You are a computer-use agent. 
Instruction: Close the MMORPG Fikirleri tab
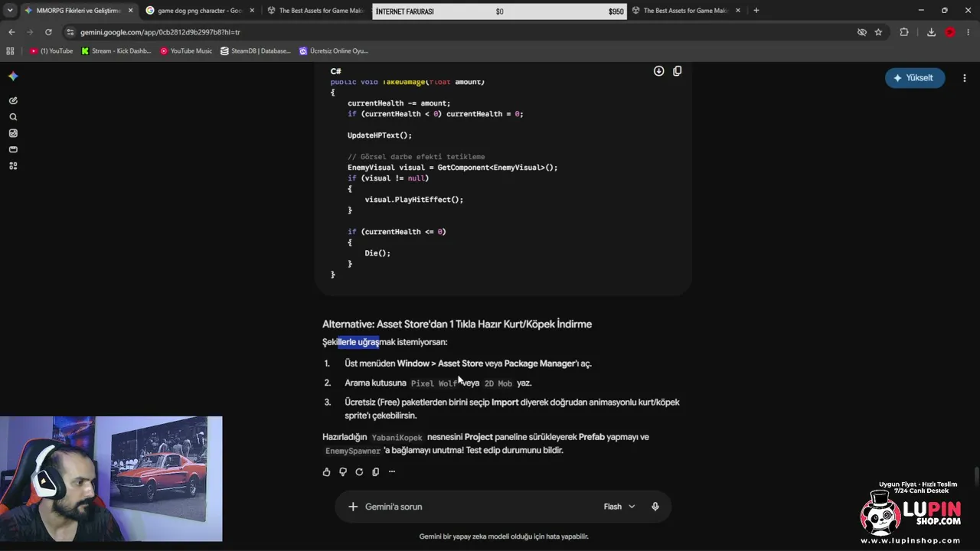130,11
